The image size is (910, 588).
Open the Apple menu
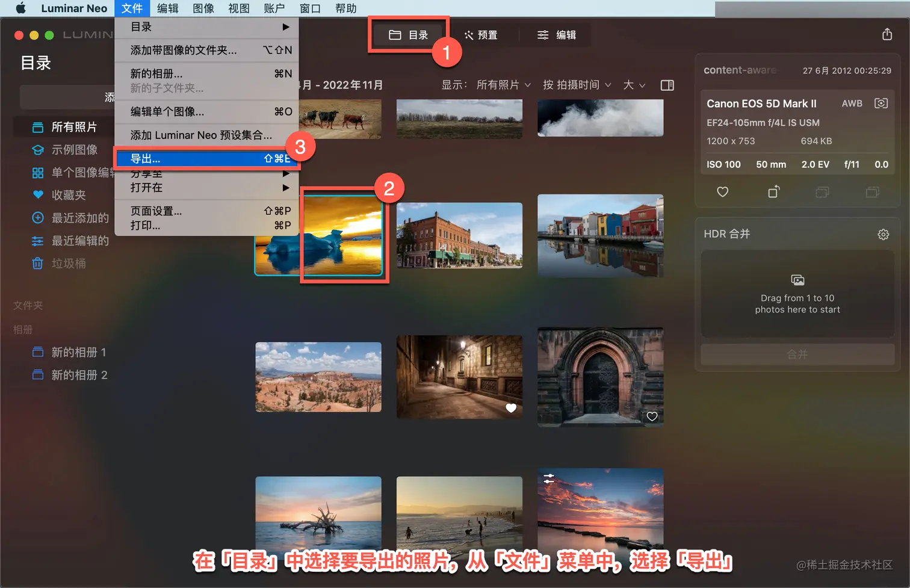(x=21, y=8)
